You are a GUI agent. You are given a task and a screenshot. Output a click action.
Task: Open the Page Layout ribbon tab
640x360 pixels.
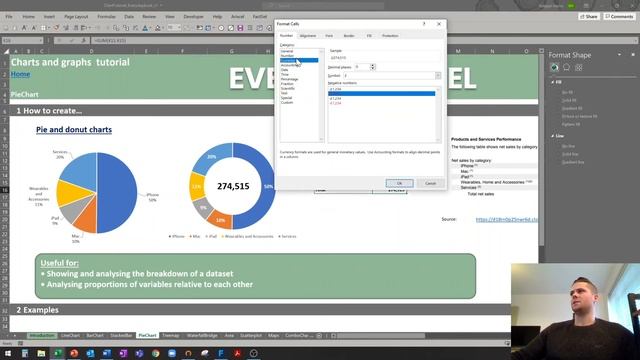click(76, 17)
